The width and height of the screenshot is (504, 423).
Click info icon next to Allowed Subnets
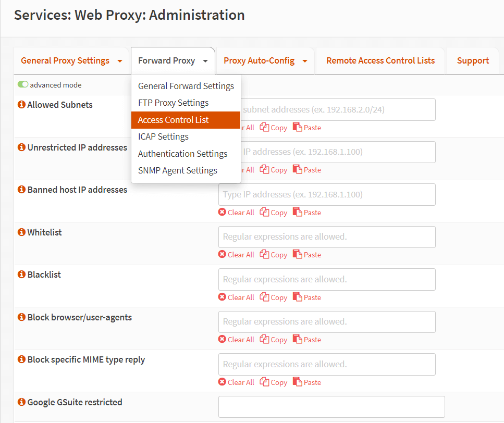[x=21, y=105]
